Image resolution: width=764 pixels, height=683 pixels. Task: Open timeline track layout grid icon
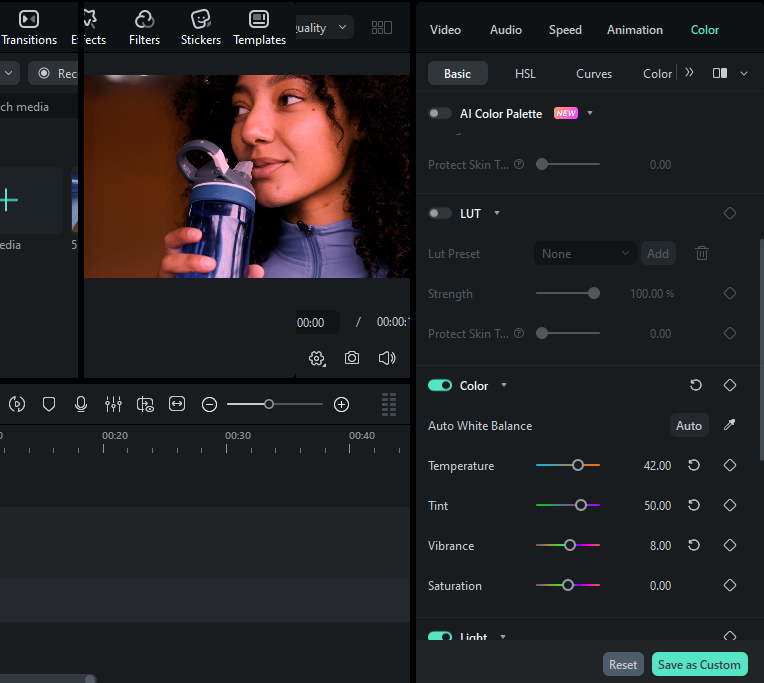click(x=389, y=404)
